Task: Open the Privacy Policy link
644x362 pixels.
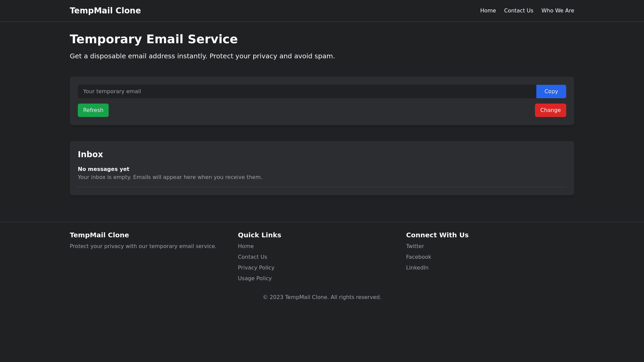Action: 256,268
